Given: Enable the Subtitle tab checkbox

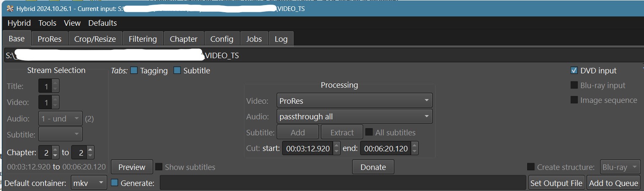Looking at the screenshot, I should tap(177, 71).
